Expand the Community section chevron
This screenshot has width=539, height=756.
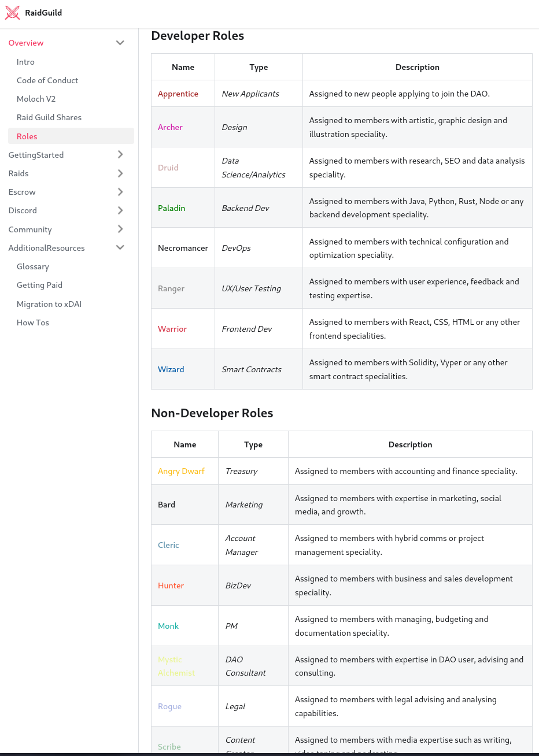pyautogui.click(x=120, y=229)
